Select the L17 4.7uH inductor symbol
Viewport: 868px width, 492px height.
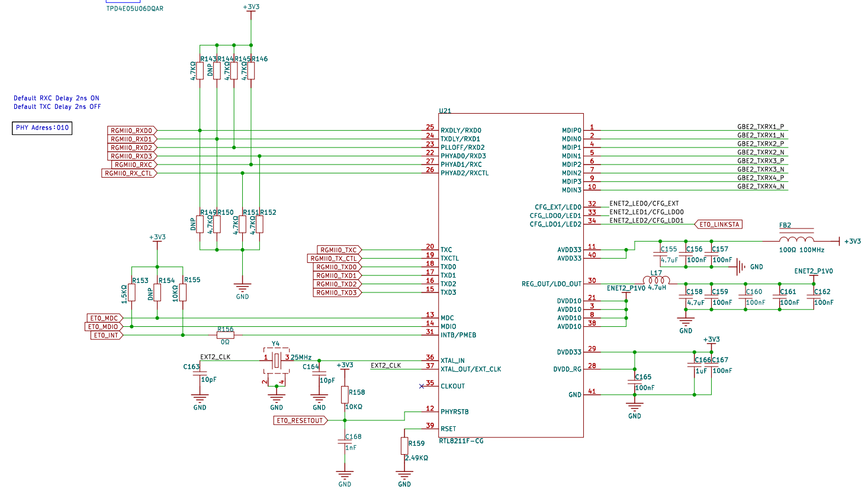[x=656, y=281]
